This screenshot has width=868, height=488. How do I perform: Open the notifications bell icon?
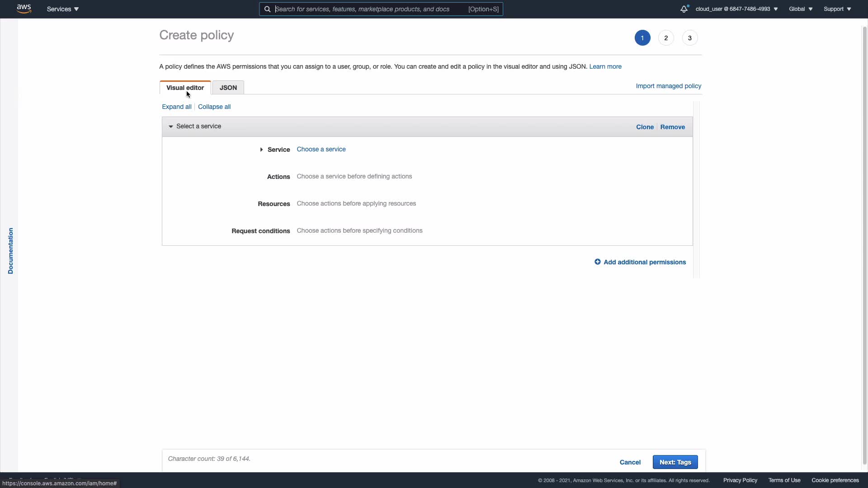(684, 9)
